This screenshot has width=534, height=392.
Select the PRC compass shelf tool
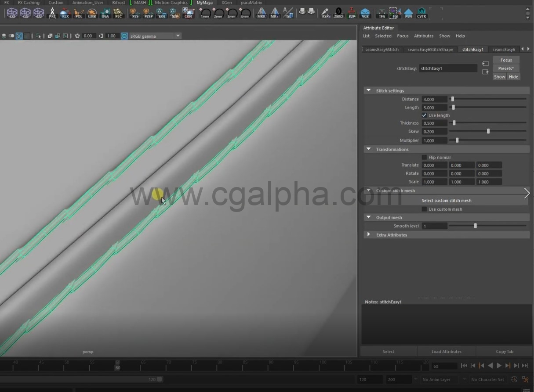[x=52, y=13]
